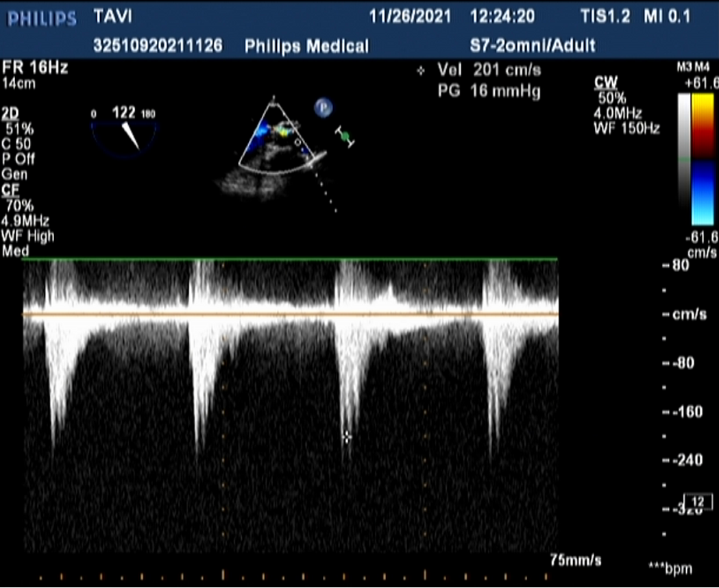Click the S7-2omni/Adult transducer preset label

[532, 46]
